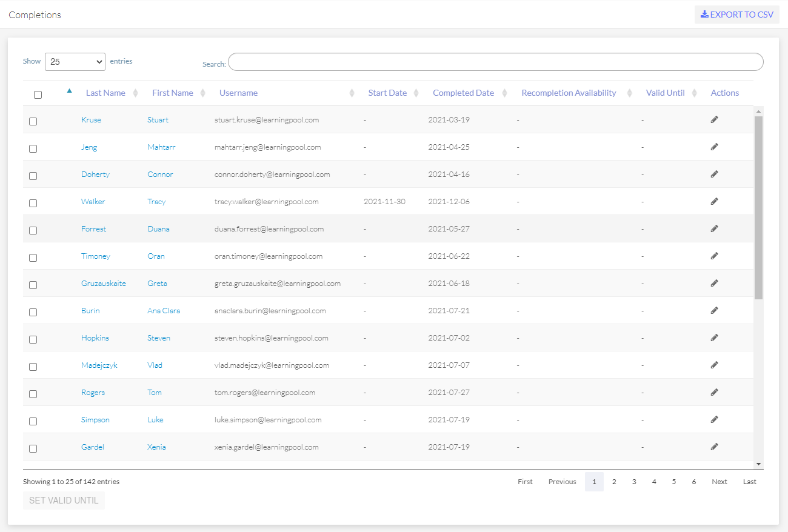Sort the Valid Until column

[x=665, y=93]
